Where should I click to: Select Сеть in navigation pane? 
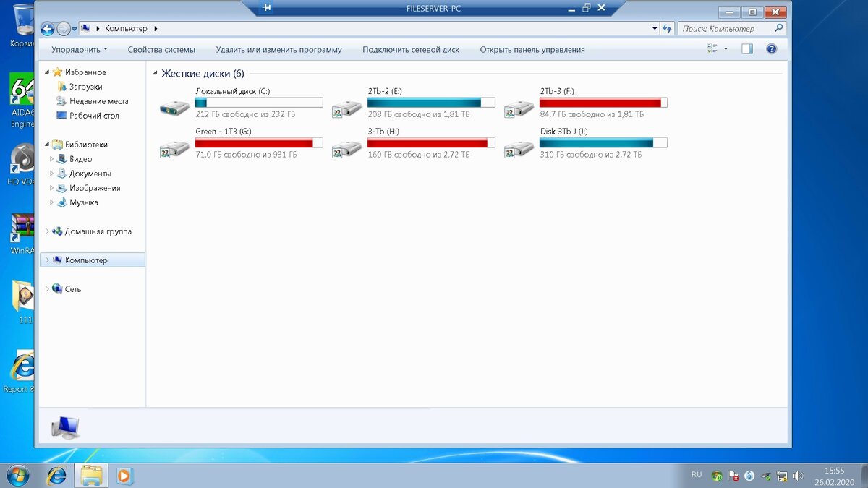73,289
